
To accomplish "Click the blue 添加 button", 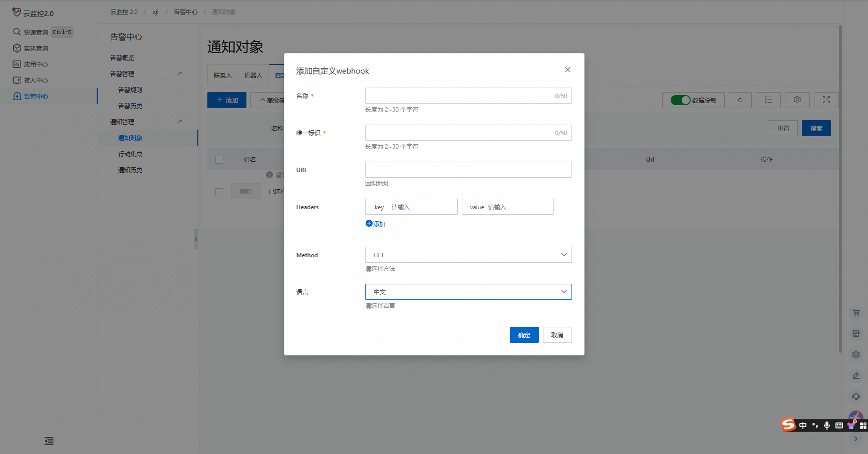I will [x=227, y=100].
